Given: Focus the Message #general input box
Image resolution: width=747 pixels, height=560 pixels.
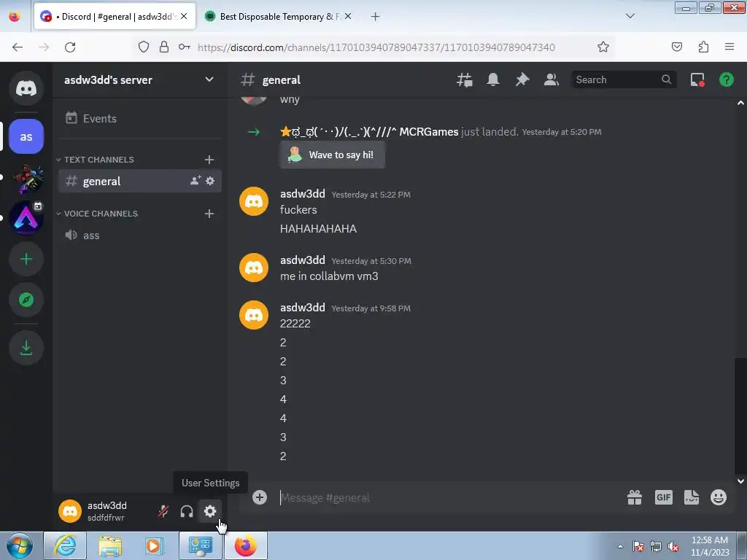Looking at the screenshot, I should point(448,497).
